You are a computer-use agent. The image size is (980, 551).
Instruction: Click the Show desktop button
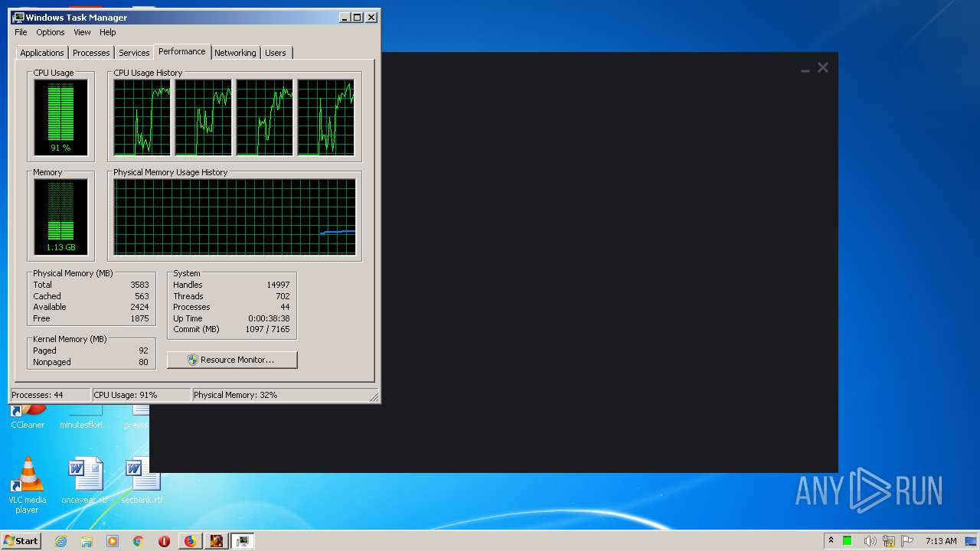(971, 541)
